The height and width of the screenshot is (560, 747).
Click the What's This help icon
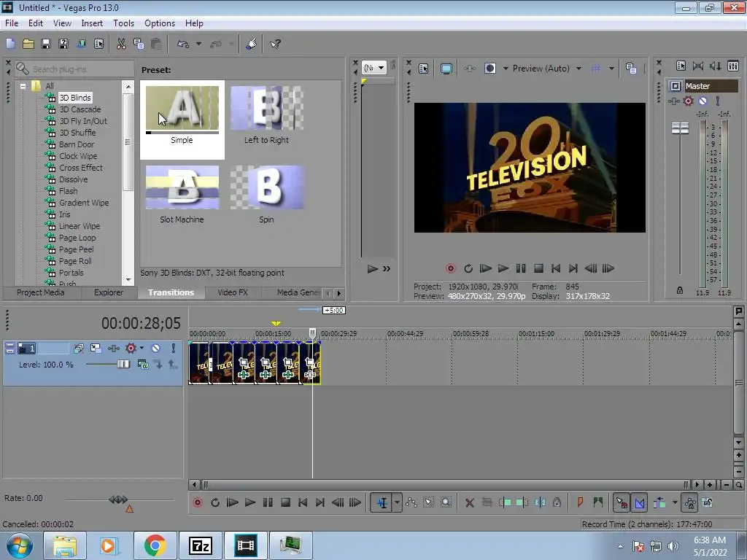[x=275, y=44]
